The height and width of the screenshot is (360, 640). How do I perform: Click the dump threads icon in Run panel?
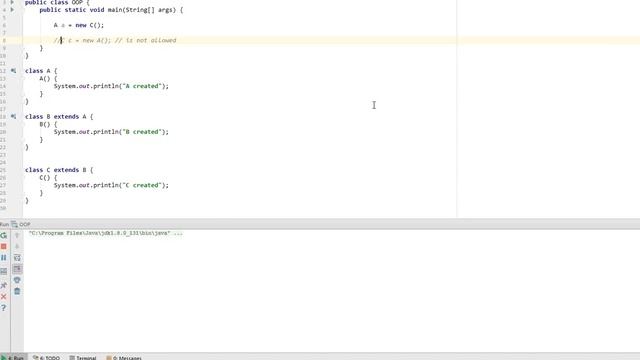4,271
